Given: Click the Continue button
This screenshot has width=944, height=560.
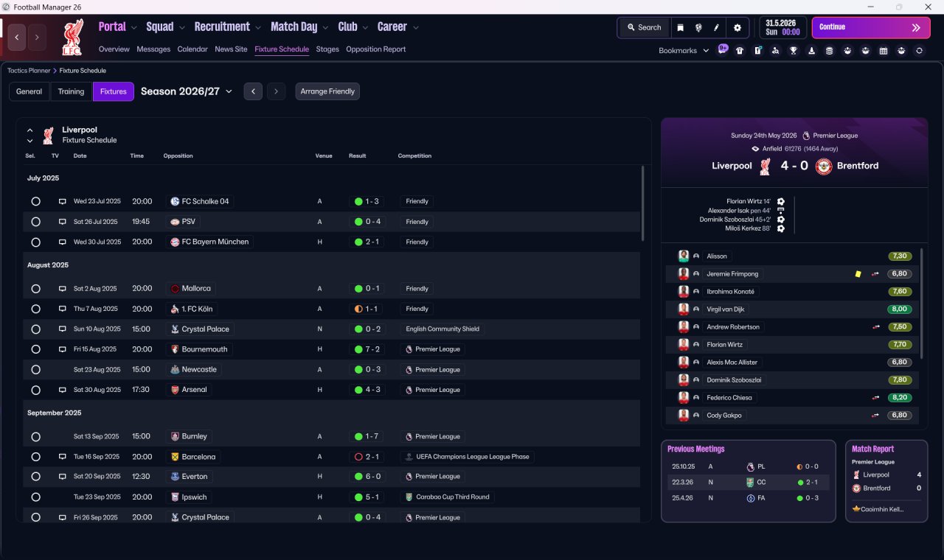Looking at the screenshot, I should [871, 27].
